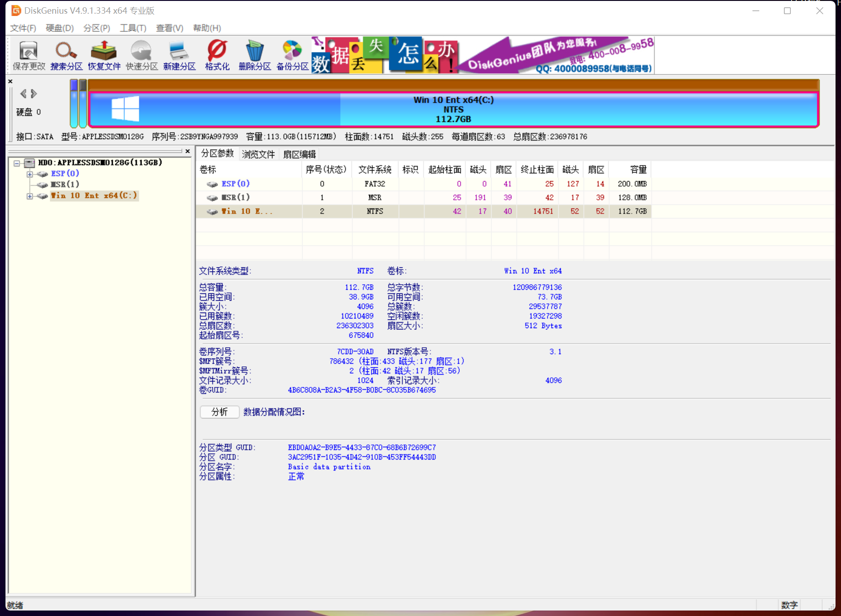The width and height of the screenshot is (841, 616).
Task: Select MSR(1) row in partition table
Action: [424, 198]
